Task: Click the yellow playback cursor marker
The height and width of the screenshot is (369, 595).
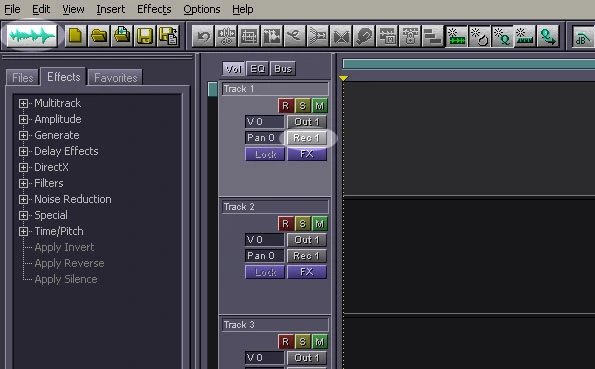Action: tap(343, 78)
